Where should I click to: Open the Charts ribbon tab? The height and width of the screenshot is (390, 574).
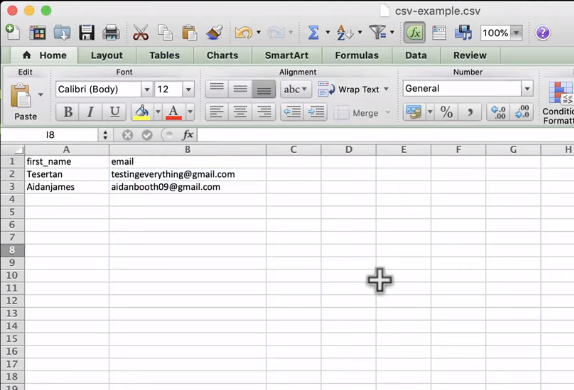(222, 55)
